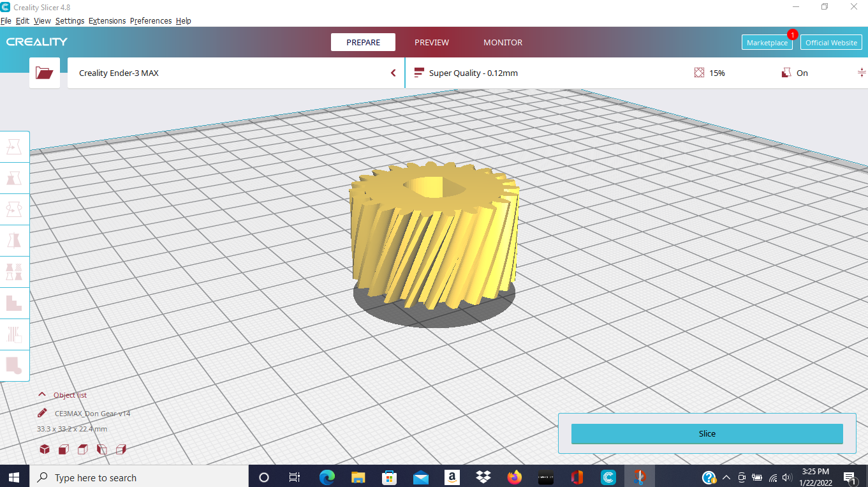Rename the gear model using the pencil icon
This screenshot has width=868, height=487.
tap(41, 412)
